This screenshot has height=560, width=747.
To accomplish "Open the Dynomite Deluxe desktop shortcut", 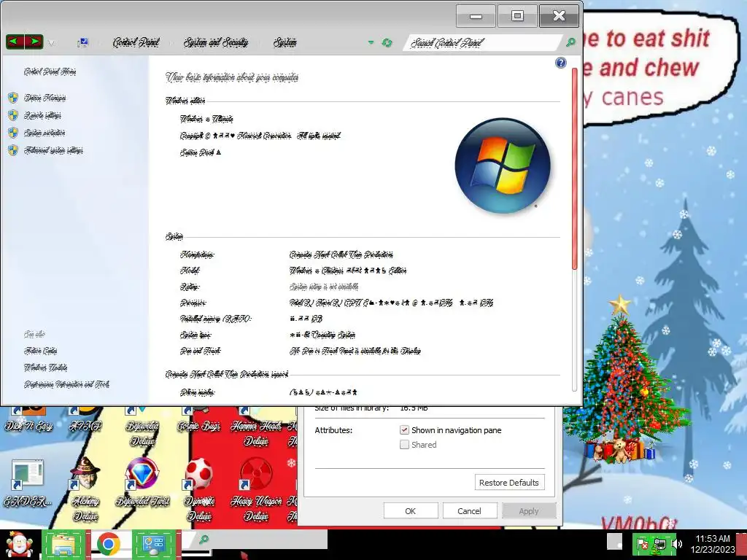I will (x=199, y=489).
